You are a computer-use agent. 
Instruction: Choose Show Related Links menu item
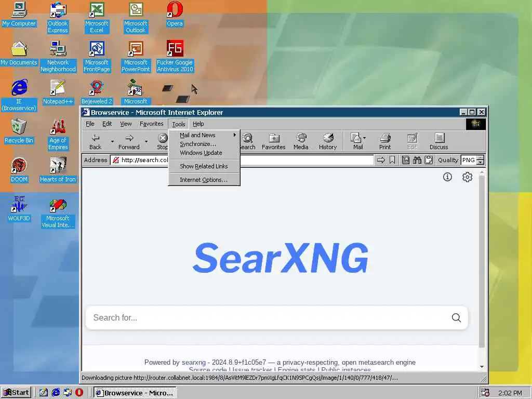[204, 166]
